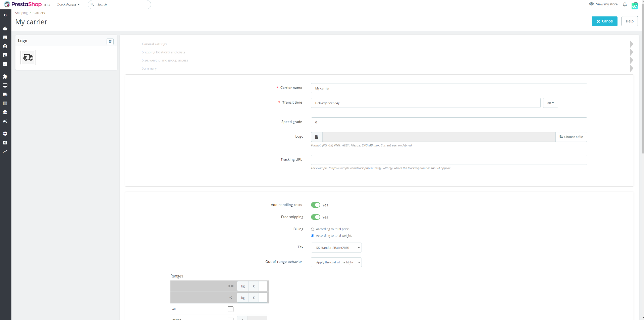The width and height of the screenshot is (644, 320).
Task: Check the All zones checkbox
Action: [230, 309]
